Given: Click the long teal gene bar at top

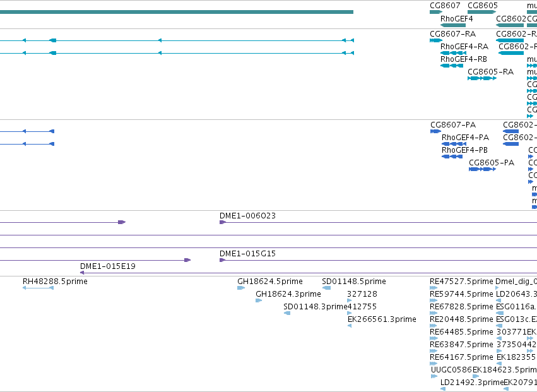Looking at the screenshot, I should coord(177,12).
